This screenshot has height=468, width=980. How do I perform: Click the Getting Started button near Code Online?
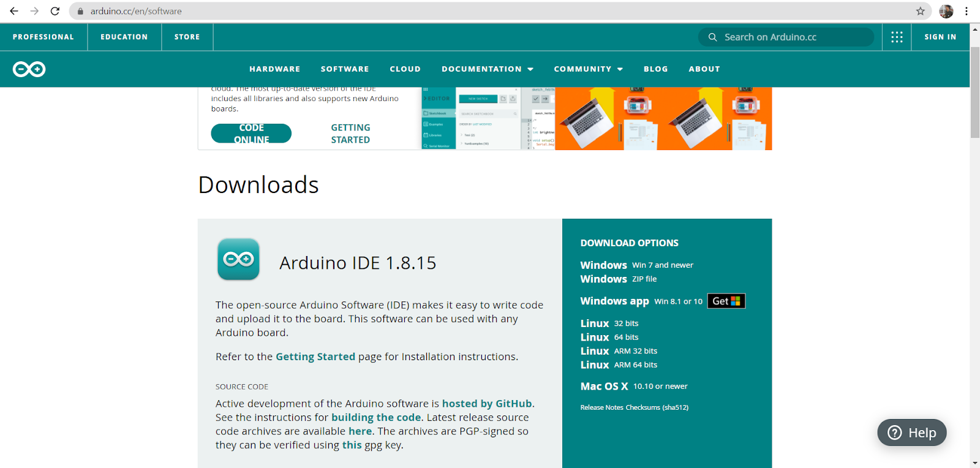tap(350, 134)
